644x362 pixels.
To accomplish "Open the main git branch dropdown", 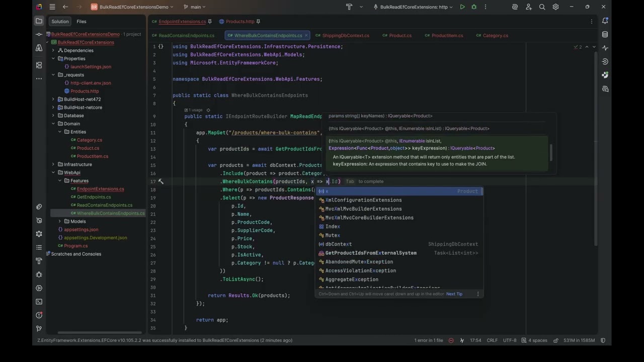I will point(194,7).
